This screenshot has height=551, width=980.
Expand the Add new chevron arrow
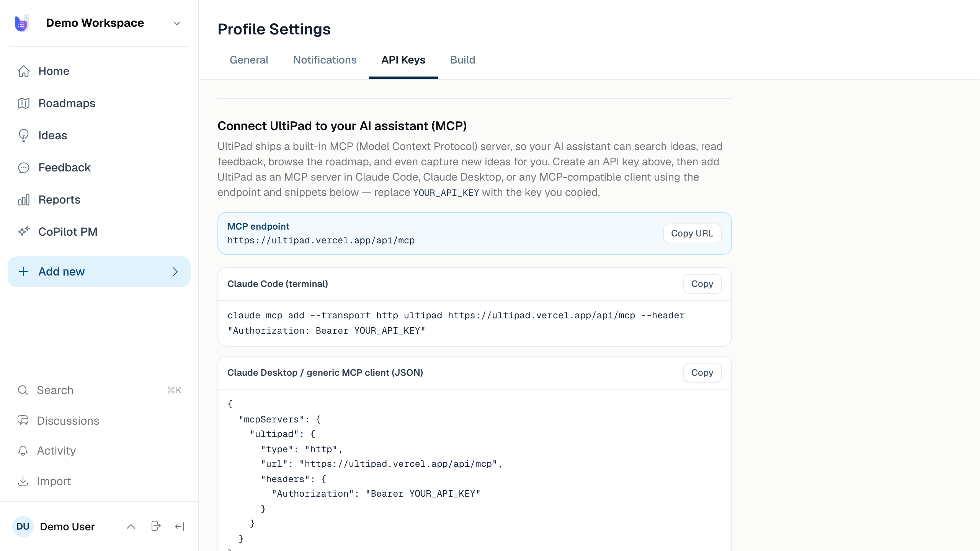(175, 272)
